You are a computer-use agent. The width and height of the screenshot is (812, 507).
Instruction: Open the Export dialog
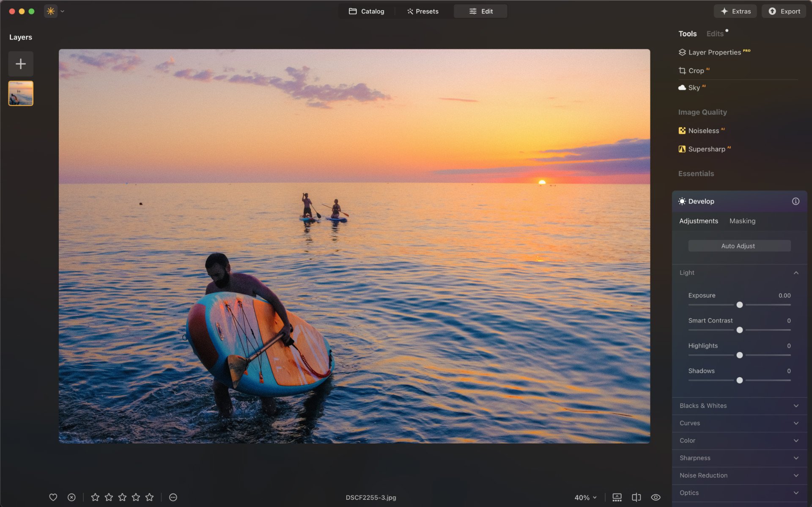pos(783,11)
